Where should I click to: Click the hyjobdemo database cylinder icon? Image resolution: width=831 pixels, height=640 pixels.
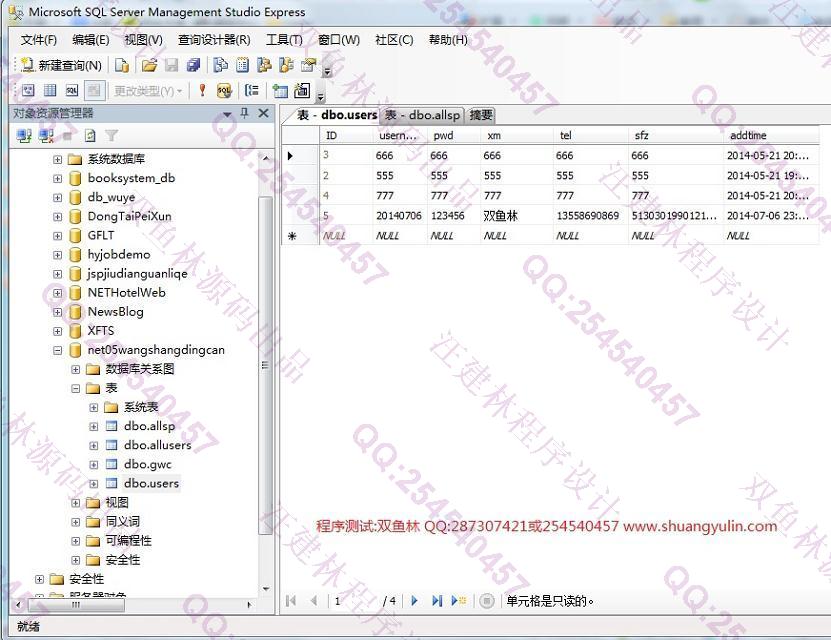point(75,255)
